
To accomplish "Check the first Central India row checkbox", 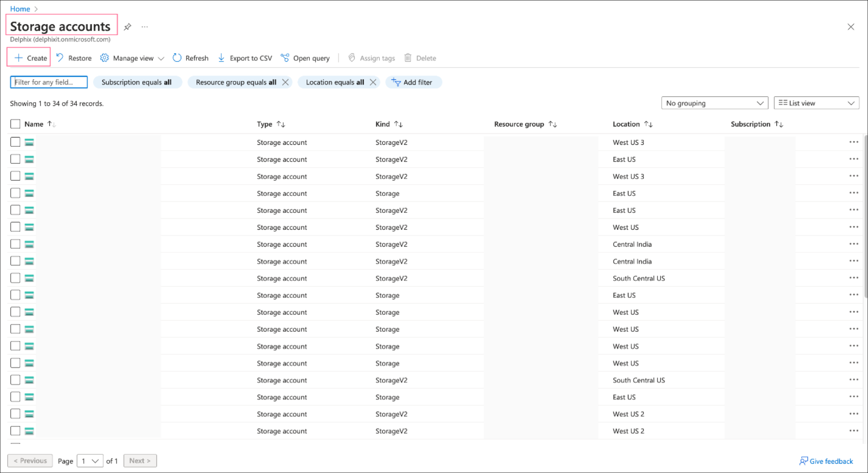I will [x=15, y=244].
